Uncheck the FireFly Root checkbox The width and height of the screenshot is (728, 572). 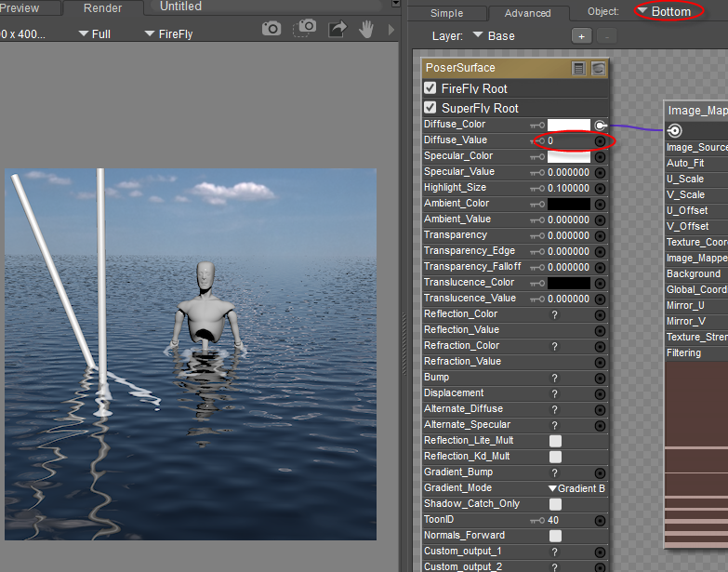tap(430, 88)
